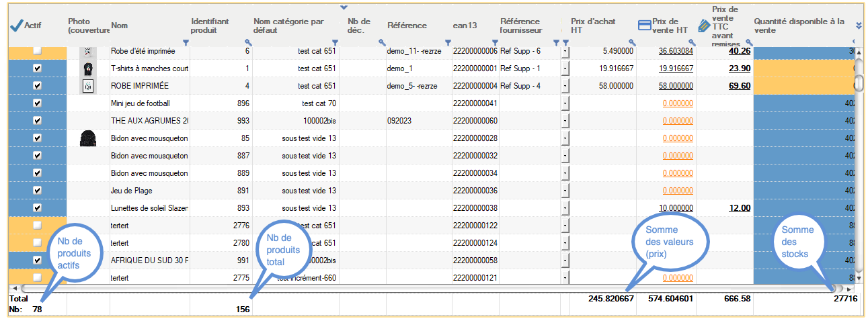
Task: Click the blue checkmark icon beside Actif
Action: click(16, 26)
